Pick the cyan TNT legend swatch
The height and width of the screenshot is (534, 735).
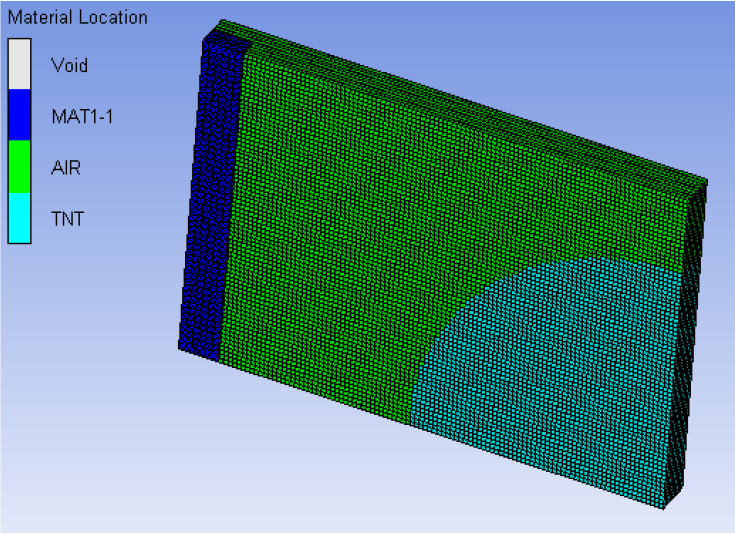(20, 218)
